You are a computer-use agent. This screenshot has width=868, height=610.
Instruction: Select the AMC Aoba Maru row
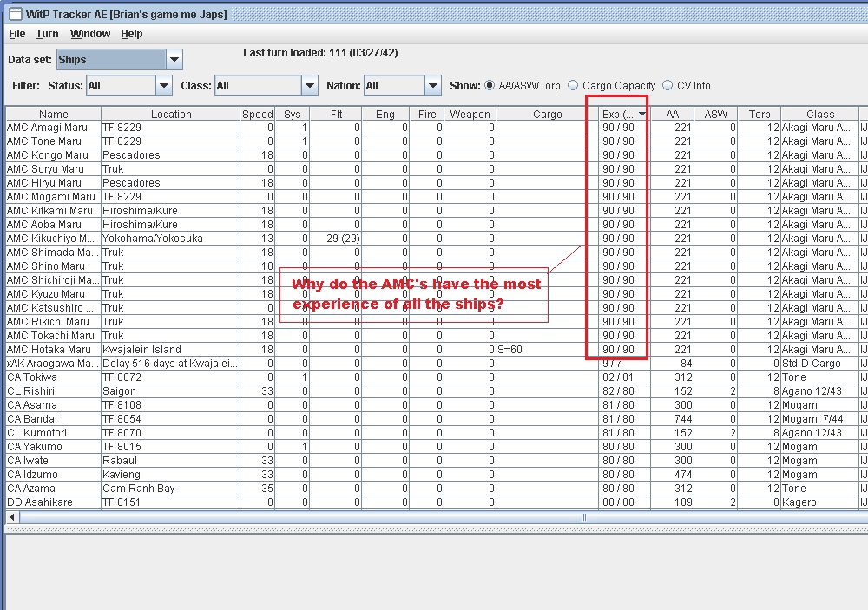[x=437, y=224]
